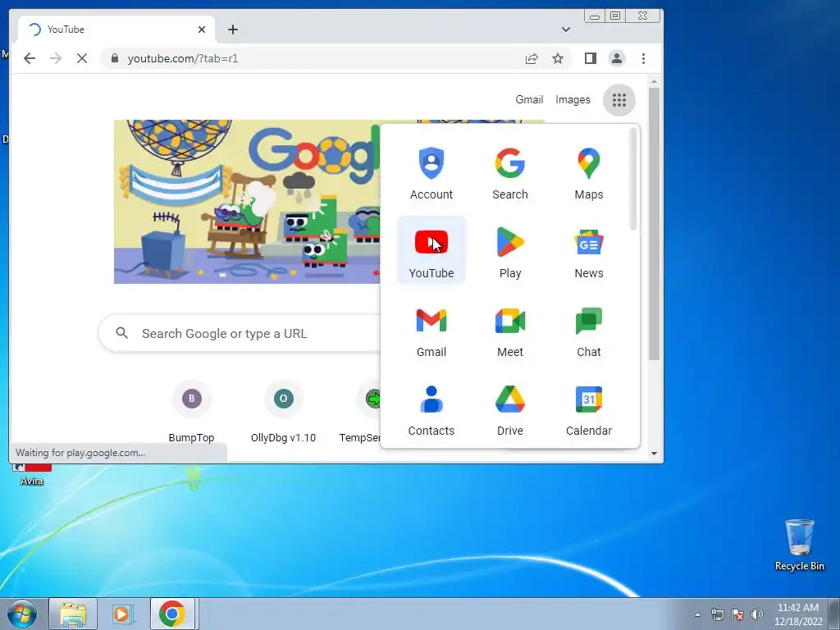Screen dimensions: 840x630
Task: Click the Google Doodle image
Action: pyautogui.click(x=247, y=202)
